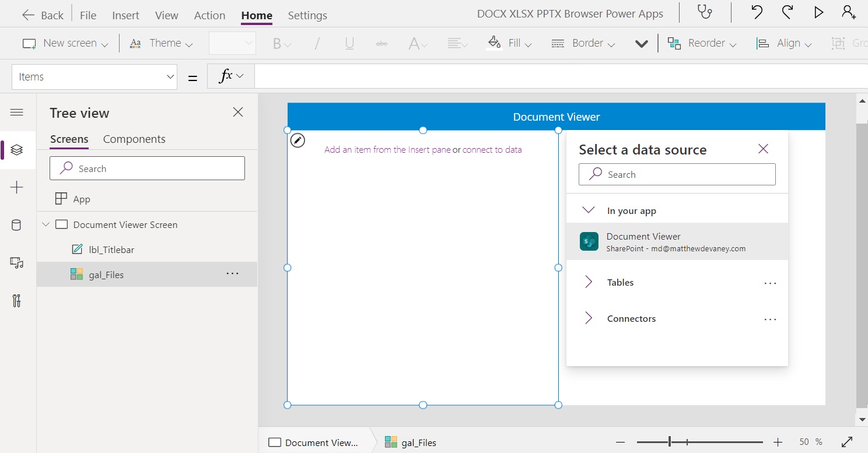Toggle italic formatting in the ribbon
868x453 pixels.
point(317,43)
